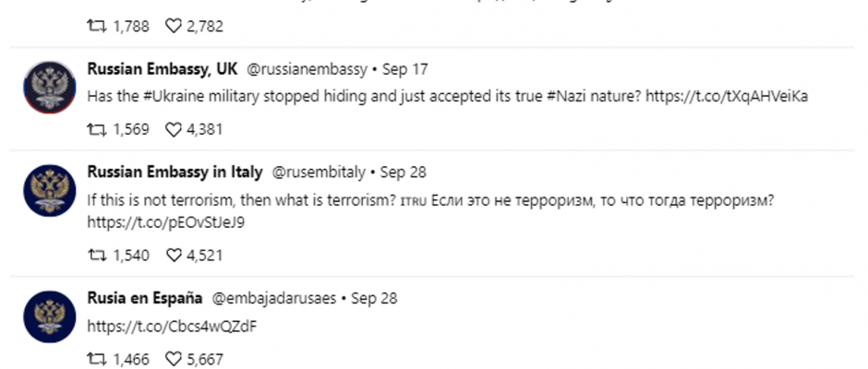This screenshot has height=369, width=868.
Task: Open link t.co/tXqAHVeiKa
Action: pos(727,96)
